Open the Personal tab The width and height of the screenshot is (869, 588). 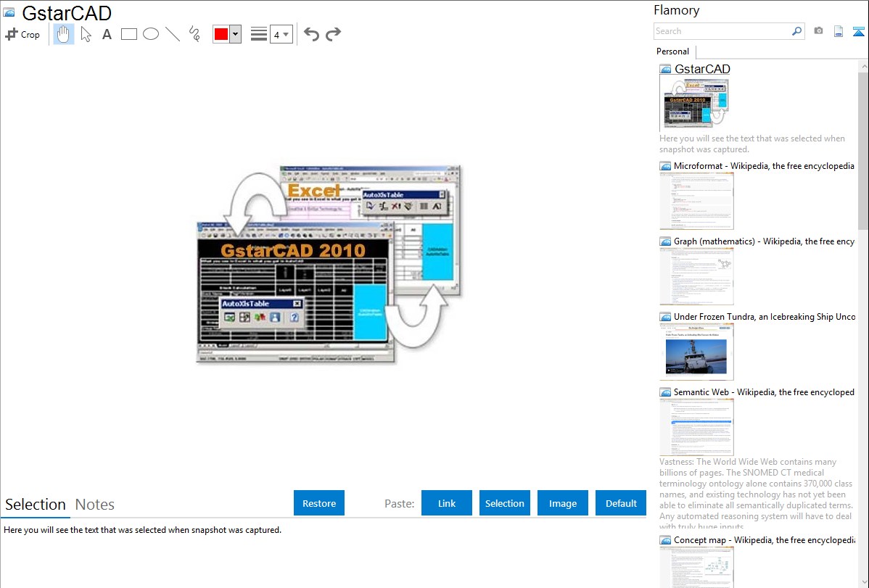click(x=672, y=51)
